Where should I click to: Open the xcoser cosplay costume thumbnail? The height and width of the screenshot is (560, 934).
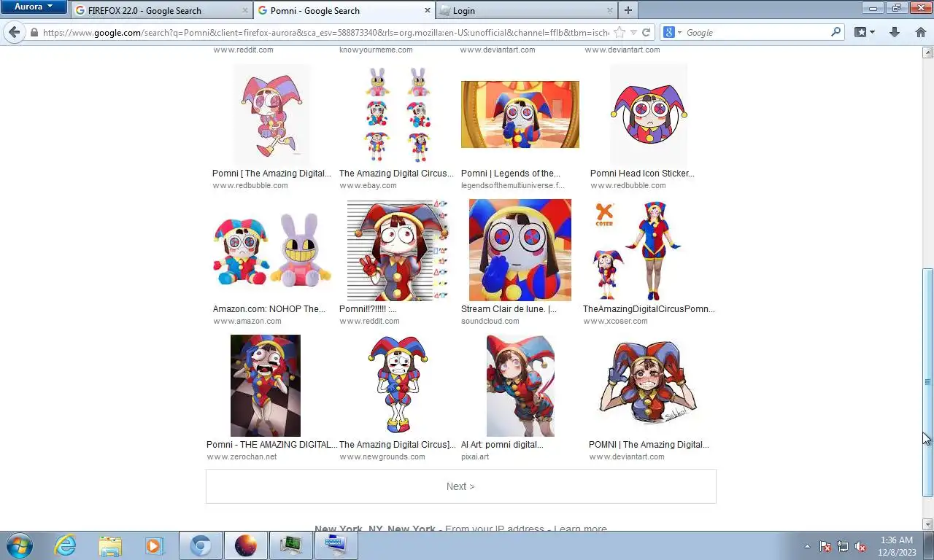[638, 250]
